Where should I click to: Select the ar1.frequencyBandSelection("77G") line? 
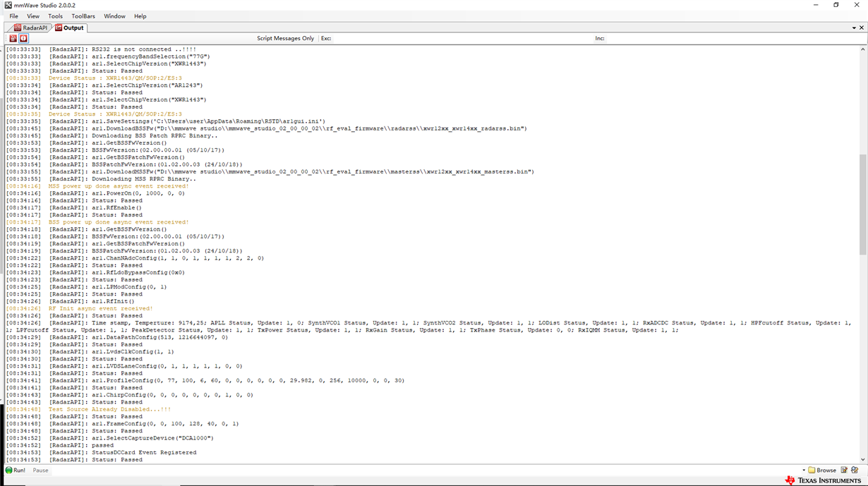[x=108, y=56]
